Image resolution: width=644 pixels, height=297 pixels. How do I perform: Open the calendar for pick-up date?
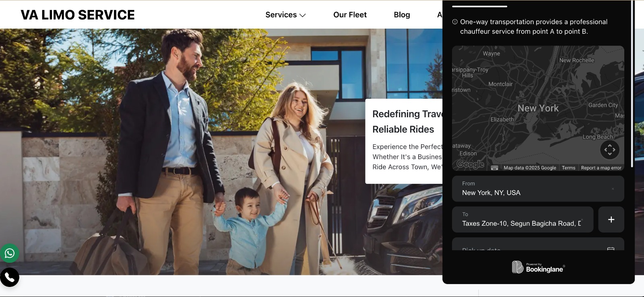tap(611, 249)
